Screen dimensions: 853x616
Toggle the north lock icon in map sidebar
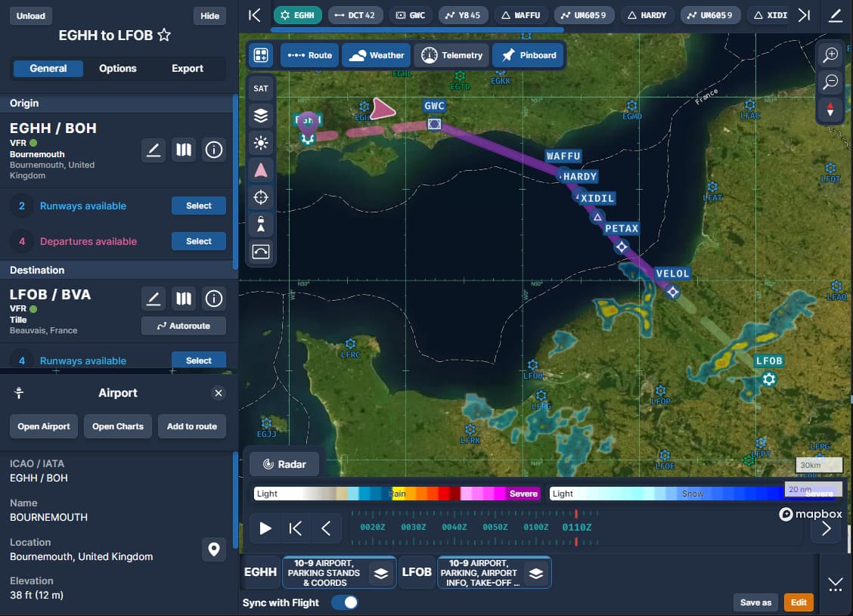(260, 224)
